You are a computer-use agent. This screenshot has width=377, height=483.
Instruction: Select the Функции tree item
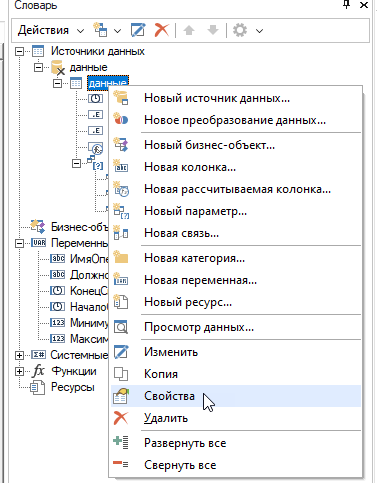click(x=74, y=371)
